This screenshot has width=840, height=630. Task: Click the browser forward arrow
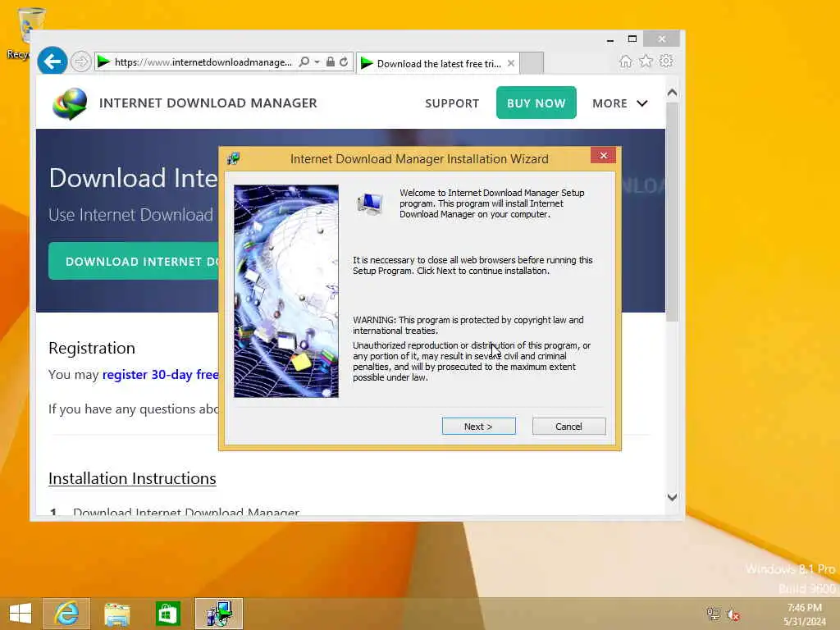click(x=81, y=62)
